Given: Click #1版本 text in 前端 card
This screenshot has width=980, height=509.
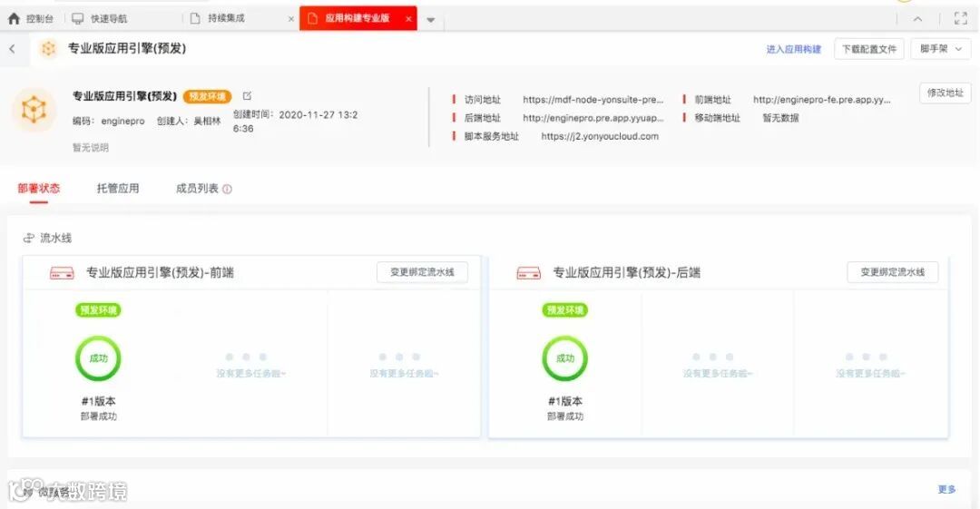Looking at the screenshot, I should (98, 401).
